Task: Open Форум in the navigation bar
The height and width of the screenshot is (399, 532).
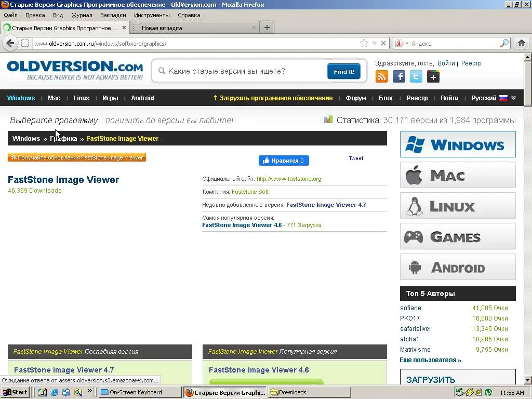Action: pos(355,98)
